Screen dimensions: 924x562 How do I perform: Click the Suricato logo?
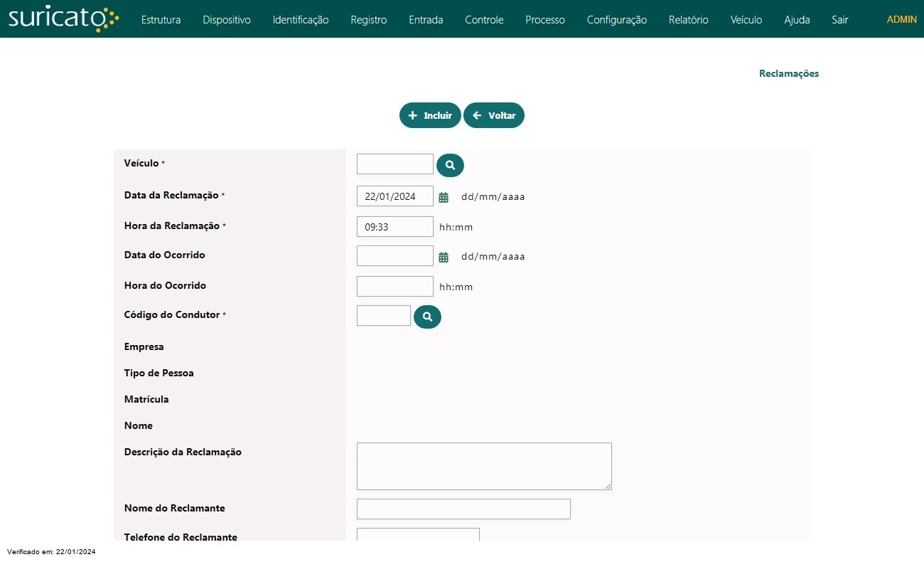[63, 19]
